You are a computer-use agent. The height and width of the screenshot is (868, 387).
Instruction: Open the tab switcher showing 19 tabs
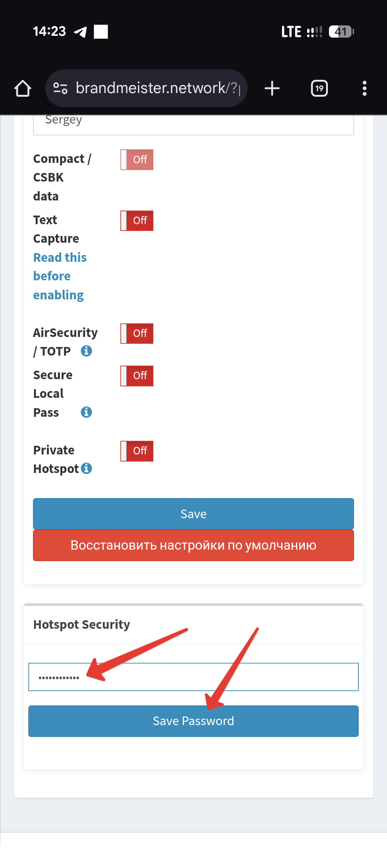coord(319,88)
